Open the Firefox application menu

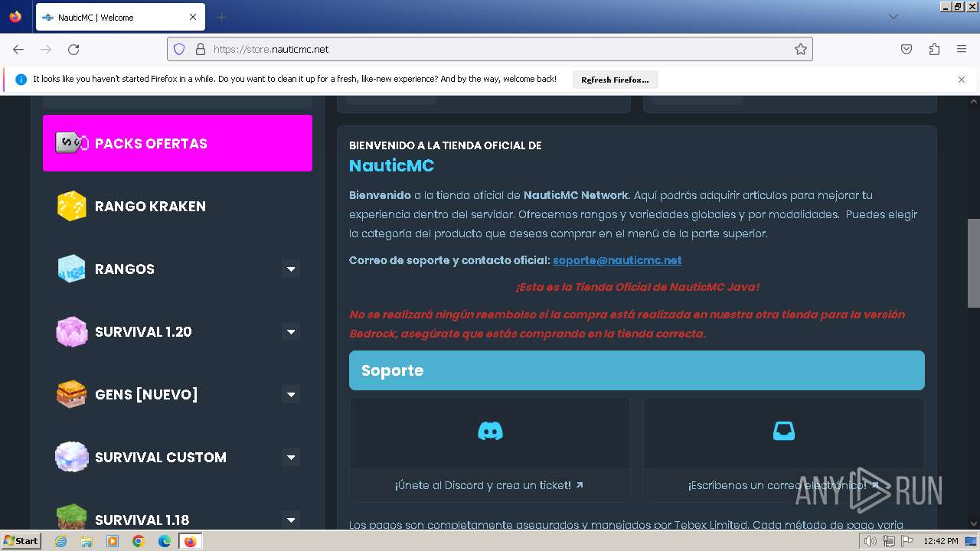tap(962, 49)
